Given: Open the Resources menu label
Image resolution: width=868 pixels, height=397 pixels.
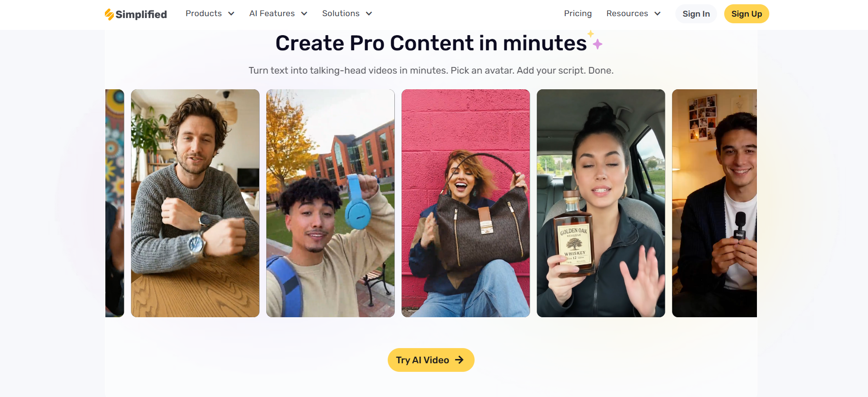Looking at the screenshot, I should [627, 13].
